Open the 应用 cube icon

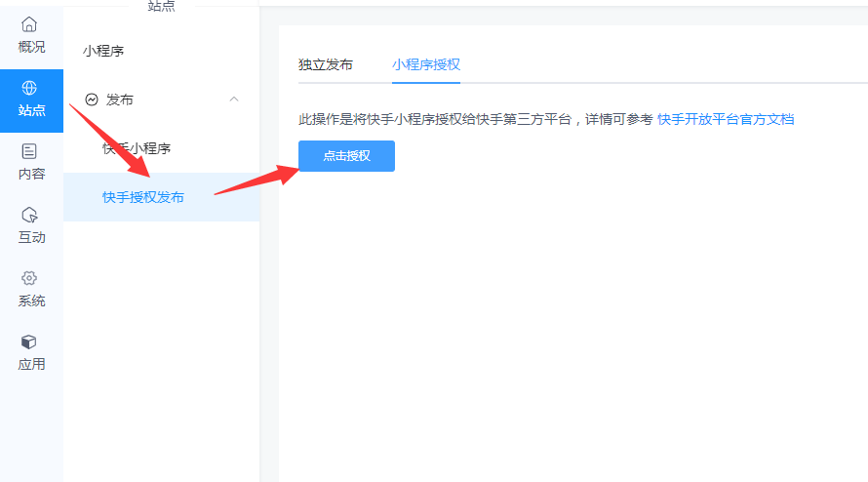click(29, 341)
